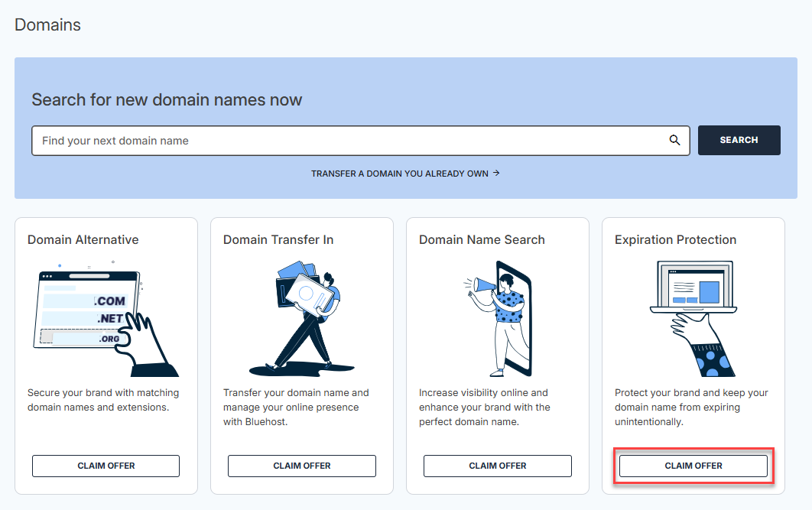Click the 'Domains' page heading
Image resolution: width=812 pixels, height=510 pixels.
(x=47, y=24)
